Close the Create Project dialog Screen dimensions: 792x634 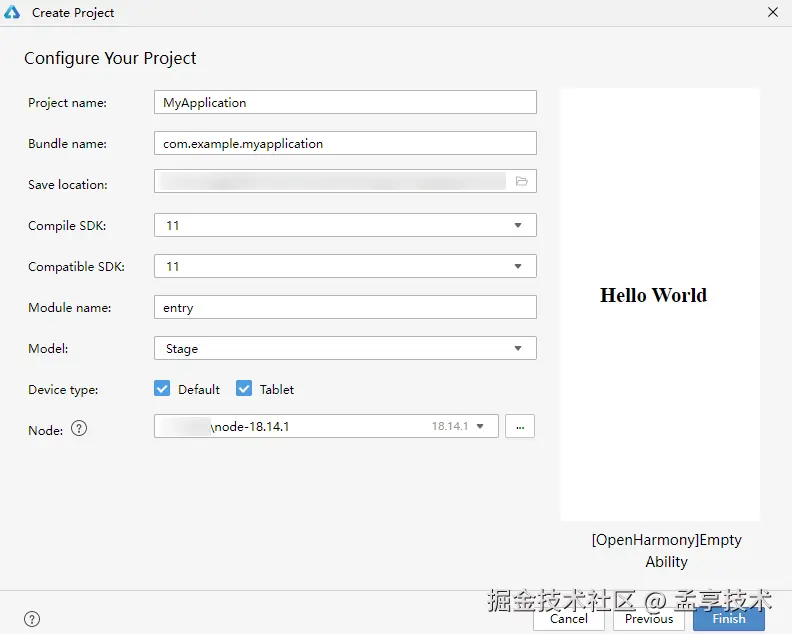click(773, 12)
